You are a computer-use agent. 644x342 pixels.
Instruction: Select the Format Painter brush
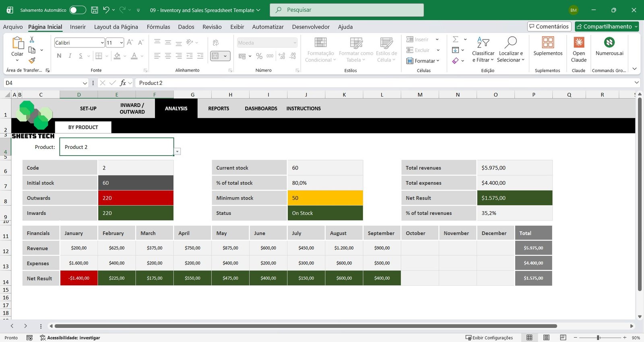[x=32, y=61]
